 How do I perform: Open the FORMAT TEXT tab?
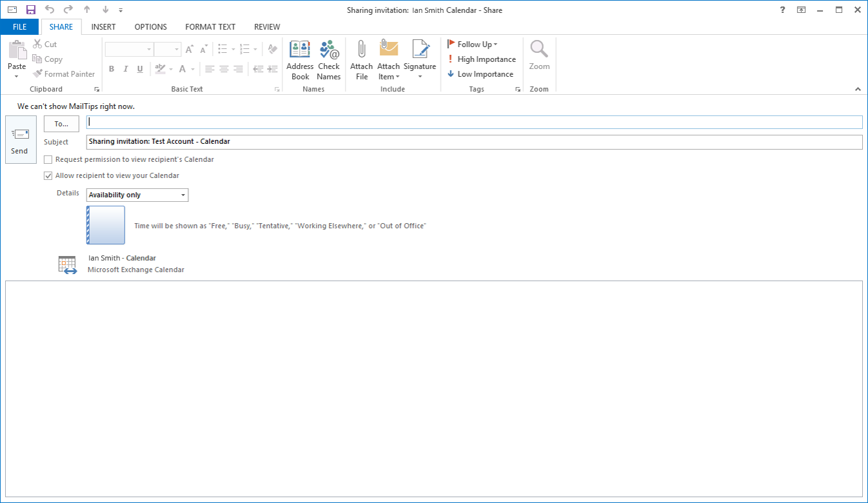pos(210,27)
